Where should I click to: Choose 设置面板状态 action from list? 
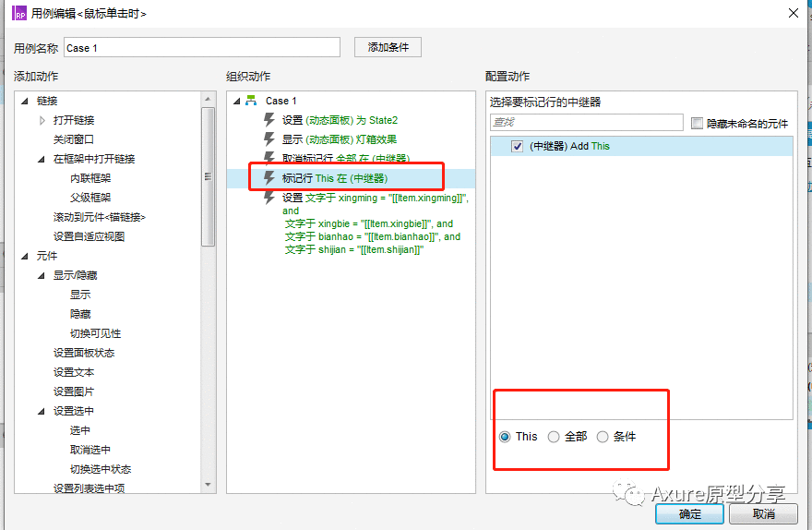point(84,353)
